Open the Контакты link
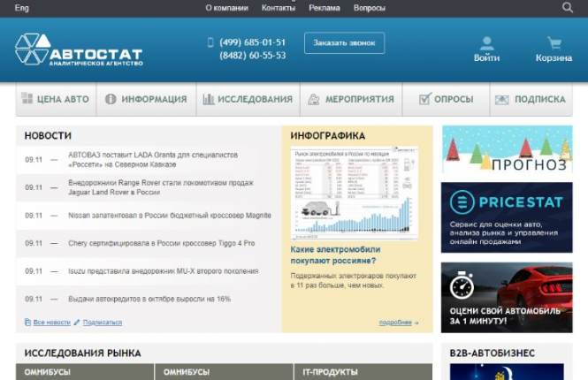Viewport: 588px width, 380px height. pos(279,8)
